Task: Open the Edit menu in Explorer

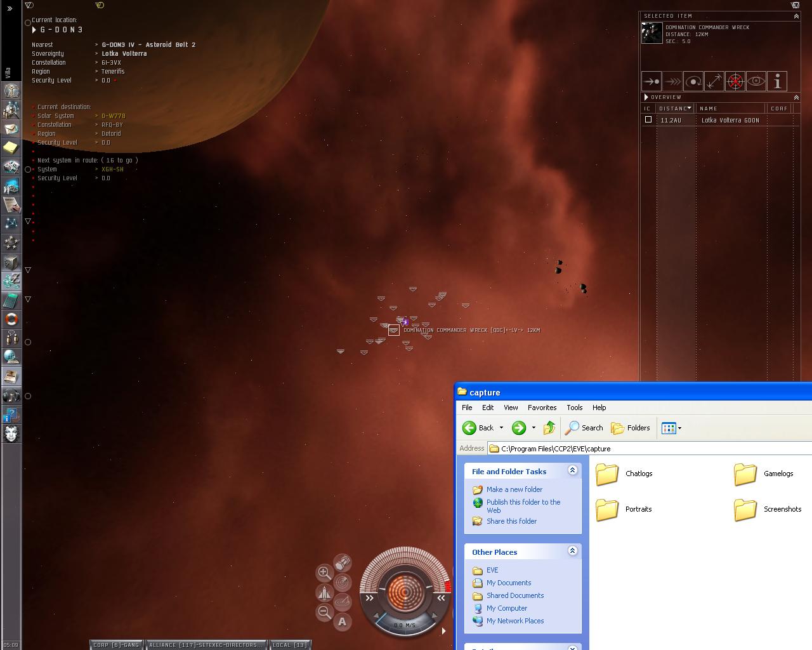Action: (488, 408)
